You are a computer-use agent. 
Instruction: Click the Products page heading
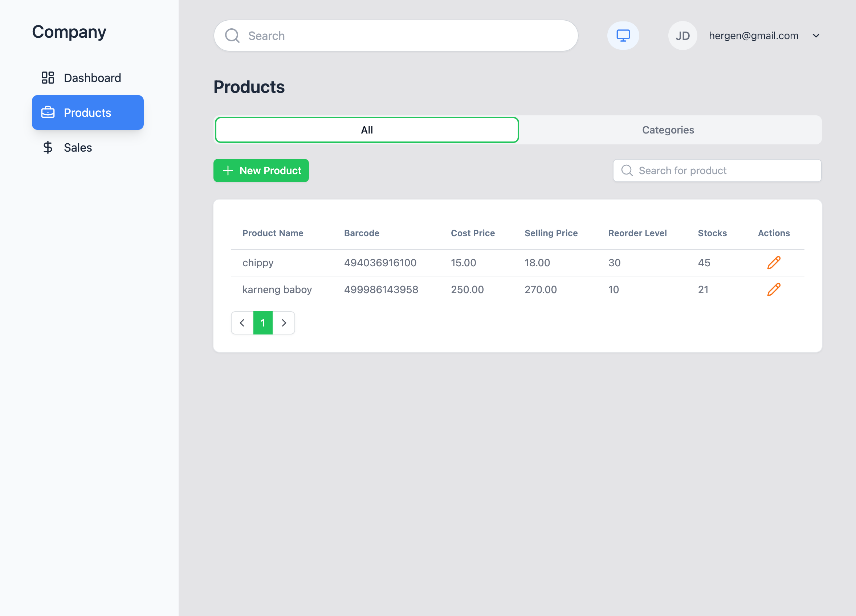(x=249, y=87)
